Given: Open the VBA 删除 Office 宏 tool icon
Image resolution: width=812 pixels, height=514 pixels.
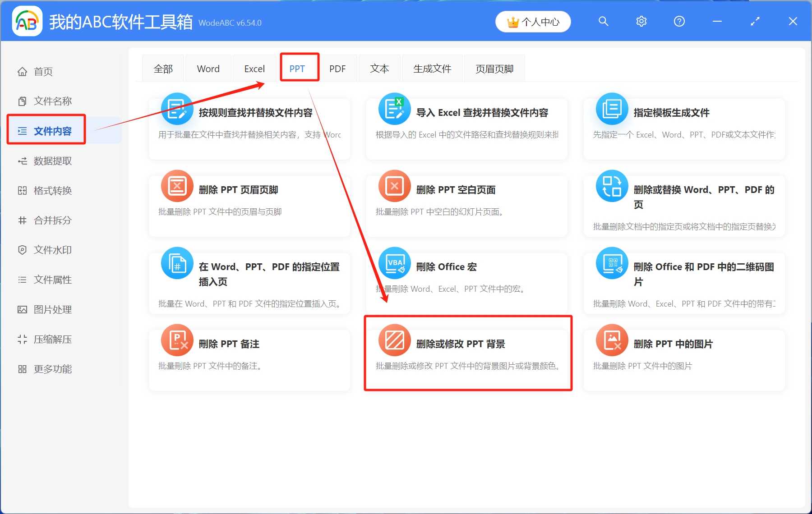Looking at the screenshot, I should point(394,263).
